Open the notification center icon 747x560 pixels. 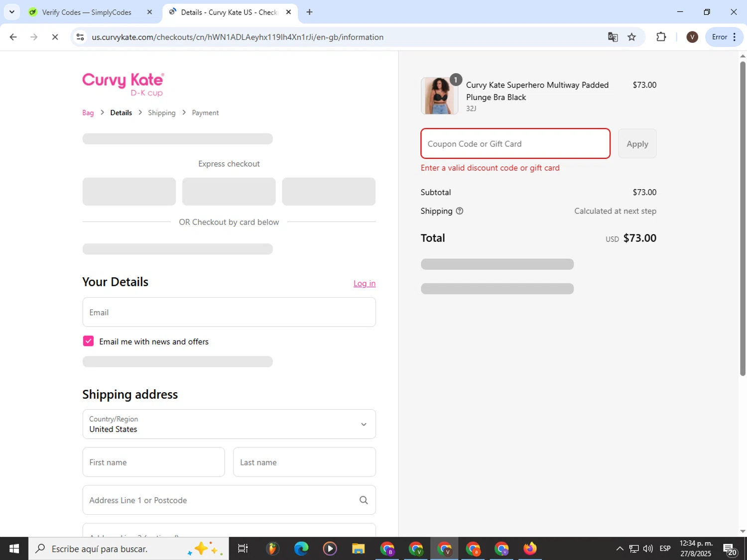point(730,549)
